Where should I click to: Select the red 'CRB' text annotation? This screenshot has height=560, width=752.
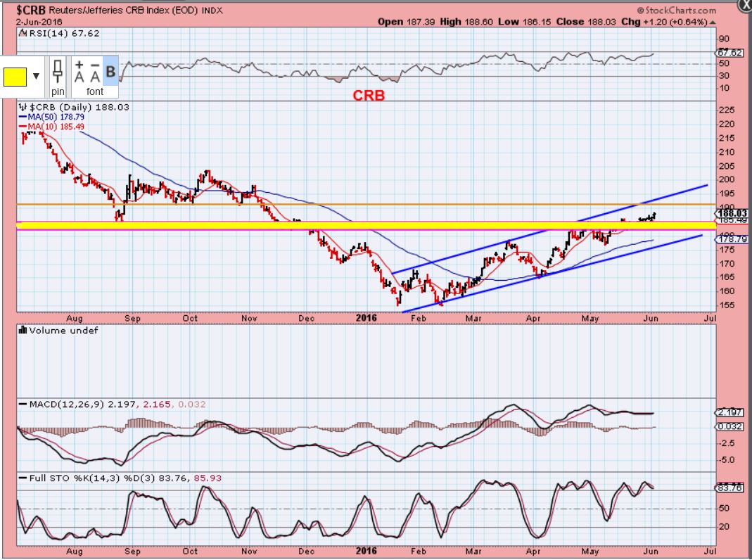(x=369, y=96)
